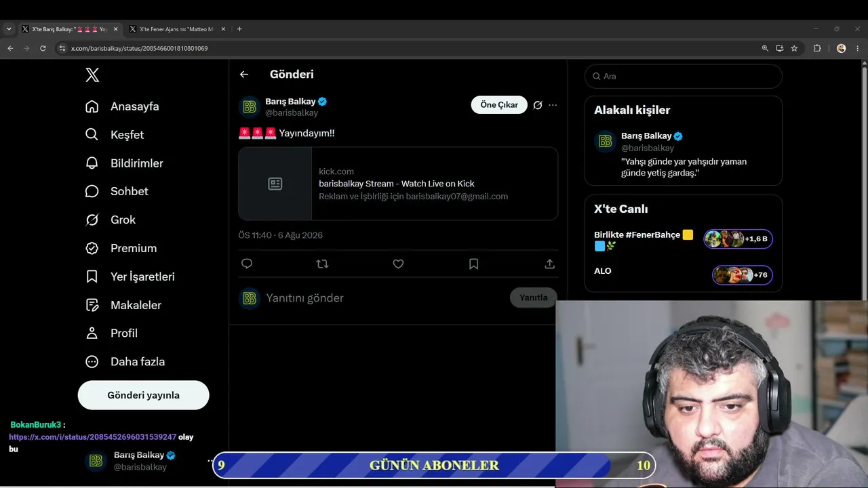The image size is (868, 488).
Task: Click the address bar URL
Action: [x=139, y=49]
